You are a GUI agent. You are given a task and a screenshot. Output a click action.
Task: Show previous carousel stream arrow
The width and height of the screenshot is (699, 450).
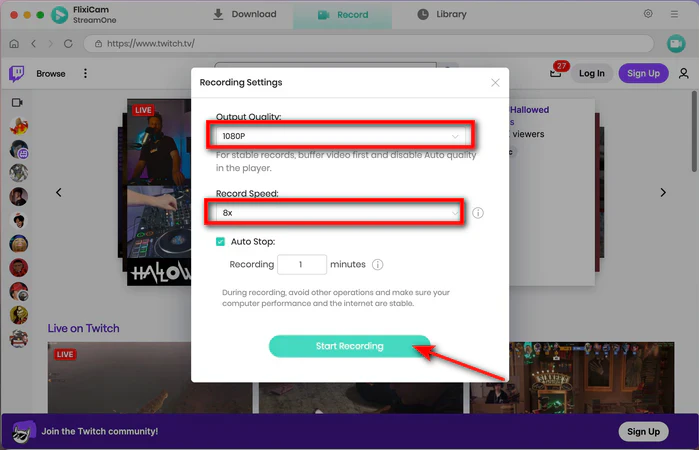[58, 192]
